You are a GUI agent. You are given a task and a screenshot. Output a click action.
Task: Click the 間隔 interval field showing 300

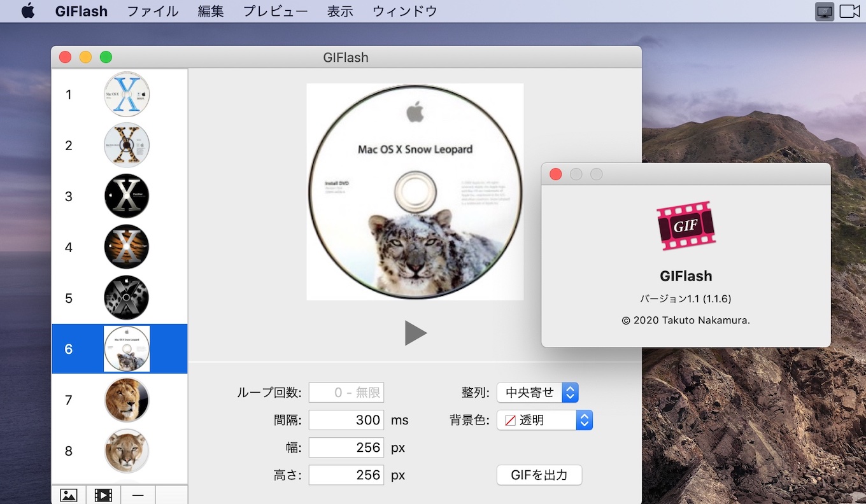tap(346, 420)
